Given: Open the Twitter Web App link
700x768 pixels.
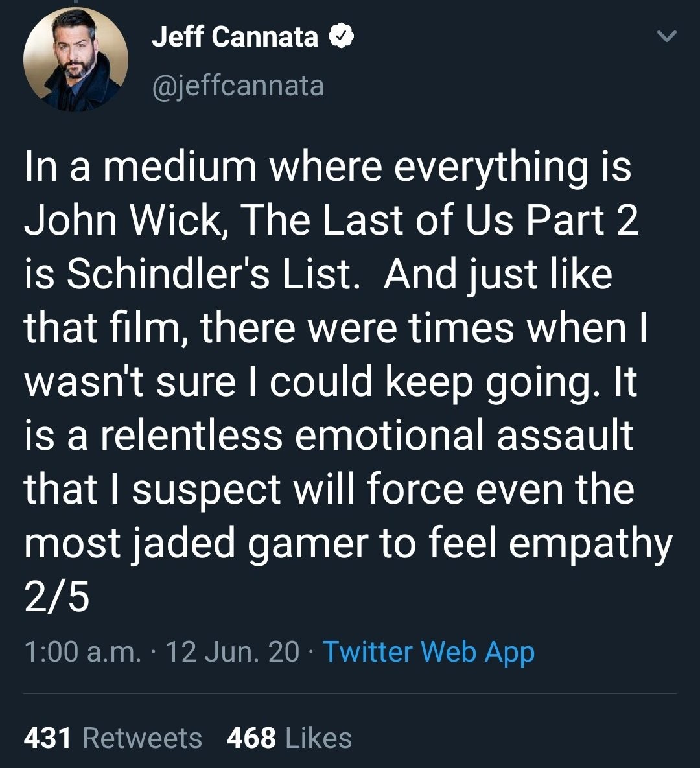Looking at the screenshot, I should pos(428,651).
